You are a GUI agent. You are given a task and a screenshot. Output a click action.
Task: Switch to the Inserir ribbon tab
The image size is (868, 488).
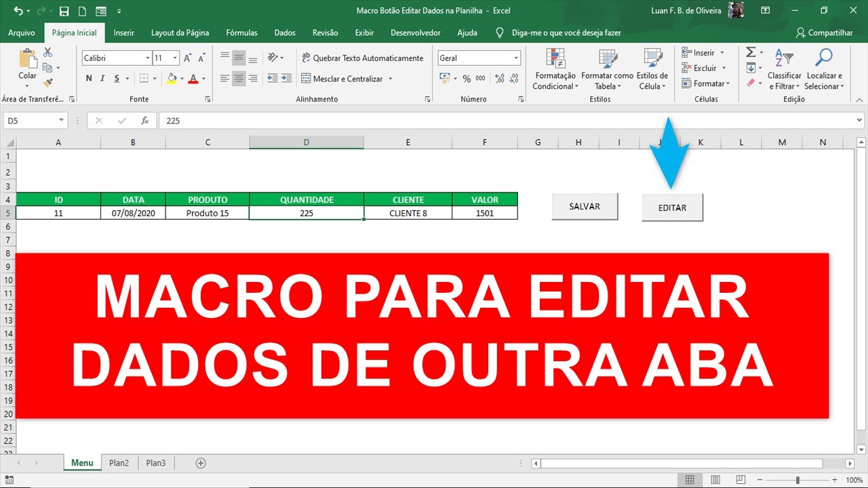pos(123,33)
